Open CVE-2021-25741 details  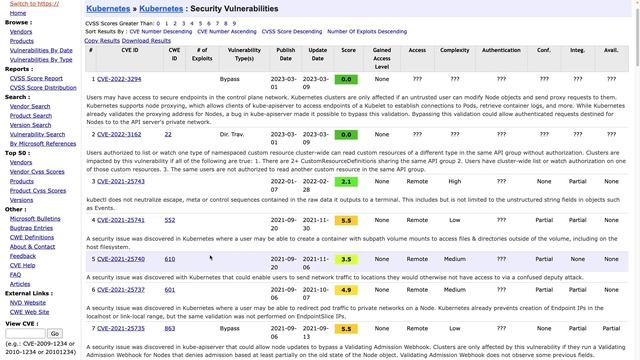pos(121,220)
